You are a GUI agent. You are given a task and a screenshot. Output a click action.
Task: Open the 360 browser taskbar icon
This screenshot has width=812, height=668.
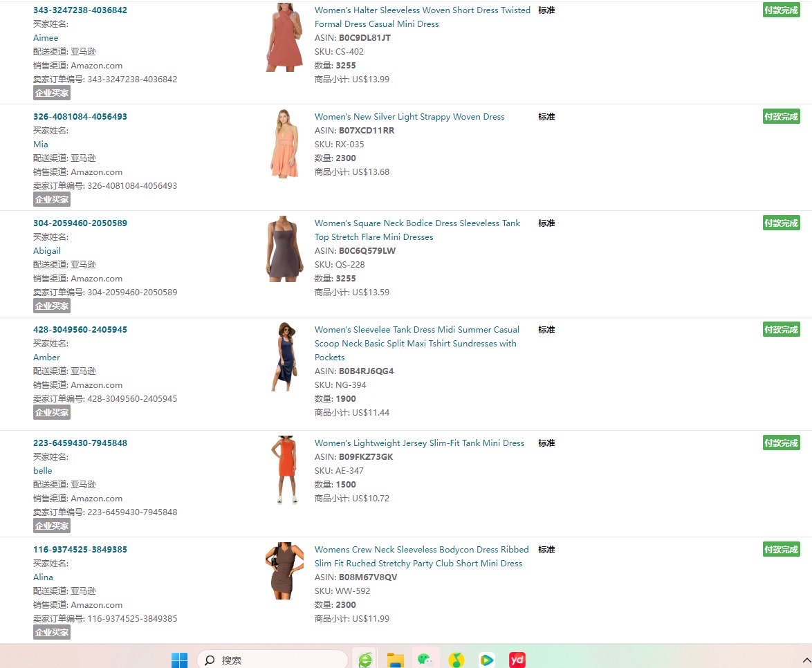point(366,660)
